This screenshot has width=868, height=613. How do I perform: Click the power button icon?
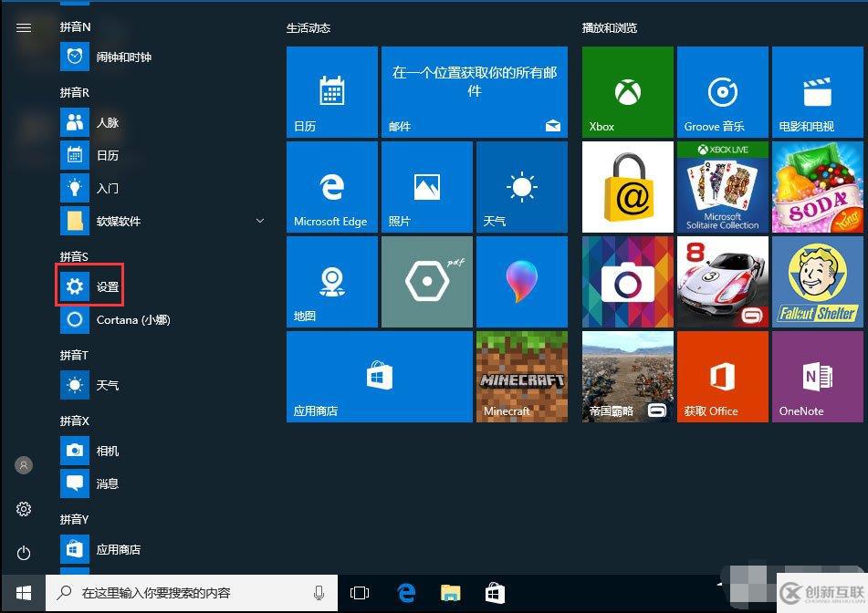pyautogui.click(x=23, y=553)
